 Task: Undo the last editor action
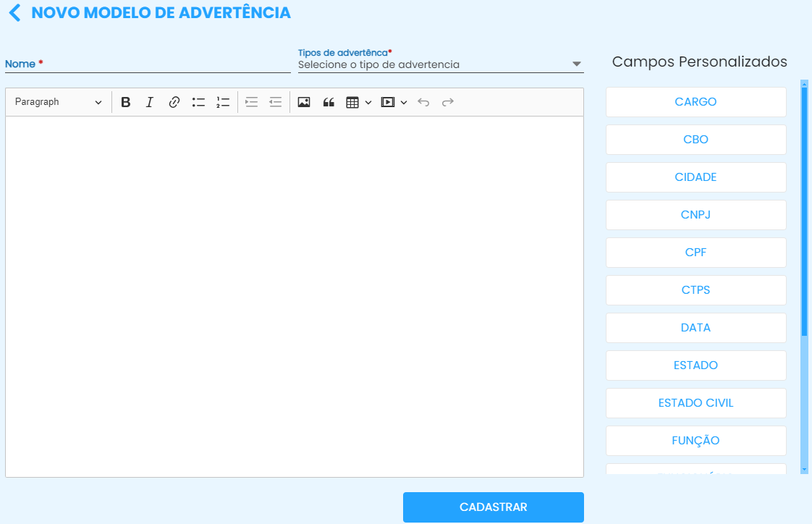tap(423, 102)
